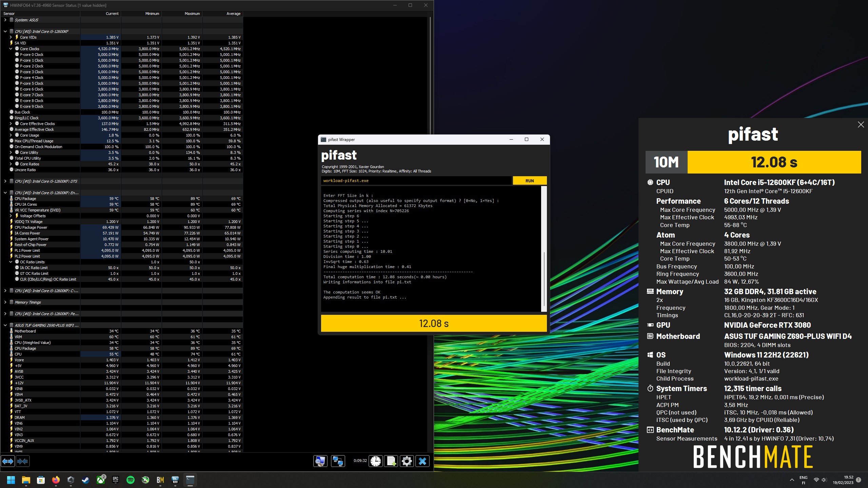This screenshot has width=868, height=488.
Task: Select the P-core 0 Clock row
Action: coord(122,55)
